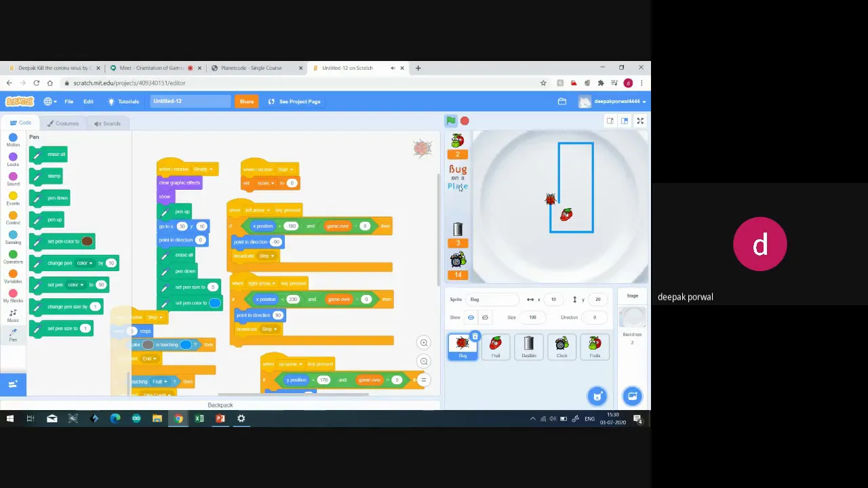
Task: Select the Control block category
Action: point(13,219)
